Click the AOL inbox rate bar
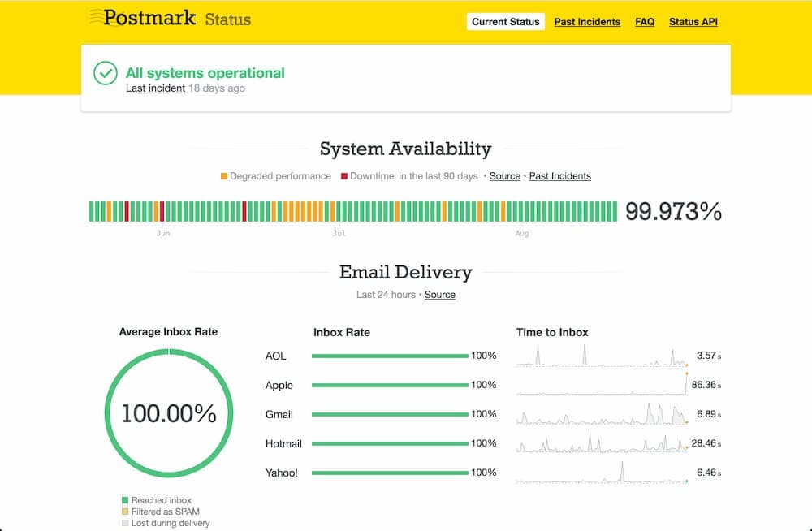The height and width of the screenshot is (531, 812). click(x=390, y=356)
